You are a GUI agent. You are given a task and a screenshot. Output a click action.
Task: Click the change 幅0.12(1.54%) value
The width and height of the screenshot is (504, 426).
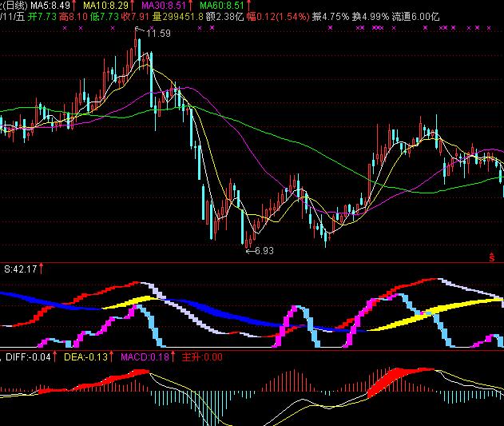point(278,17)
